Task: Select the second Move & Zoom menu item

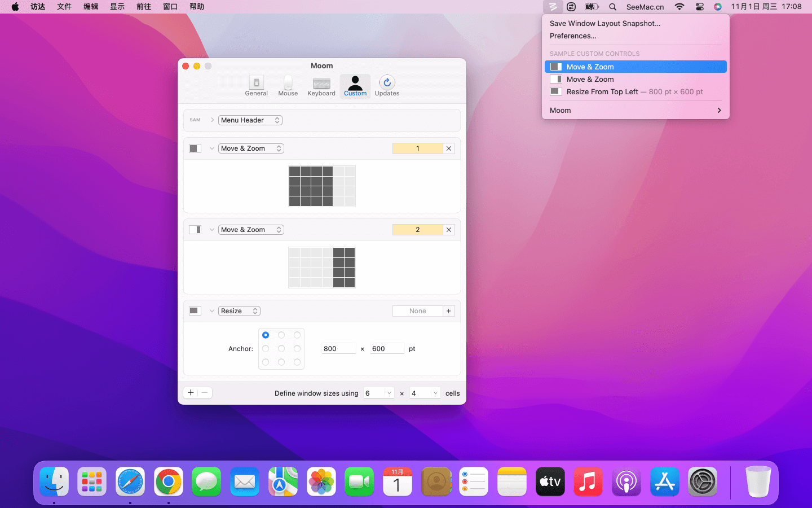Action: pos(636,79)
